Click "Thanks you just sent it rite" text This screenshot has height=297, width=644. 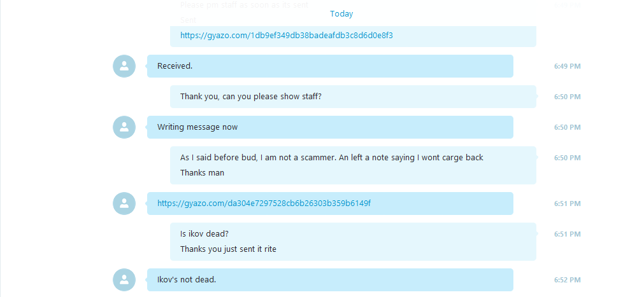pyautogui.click(x=228, y=249)
